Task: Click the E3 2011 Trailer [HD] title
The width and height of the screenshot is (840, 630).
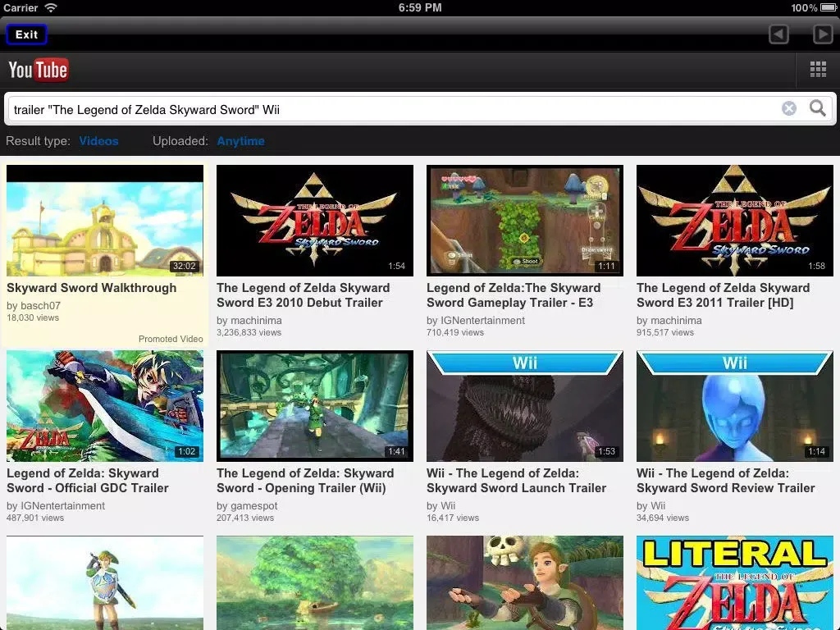Action: [724, 295]
